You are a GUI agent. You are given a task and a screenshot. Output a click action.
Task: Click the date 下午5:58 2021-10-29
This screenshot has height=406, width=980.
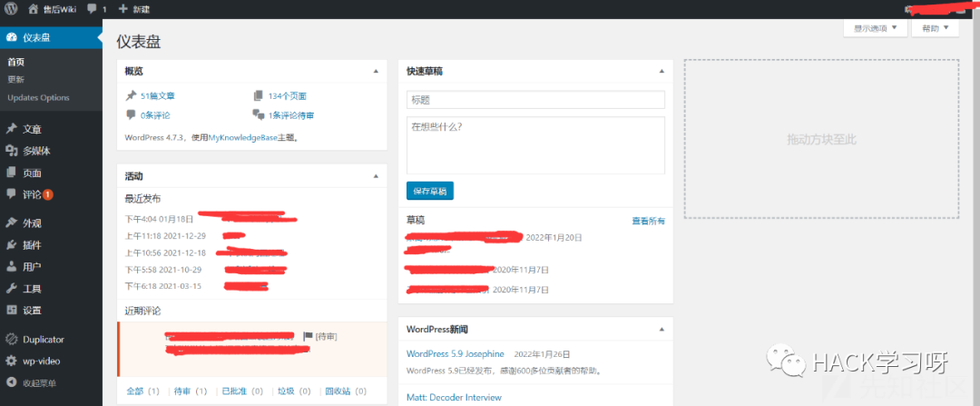tap(163, 270)
